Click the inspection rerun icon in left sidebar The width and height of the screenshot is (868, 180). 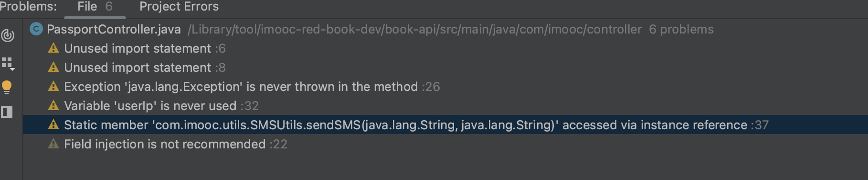pos(8,35)
